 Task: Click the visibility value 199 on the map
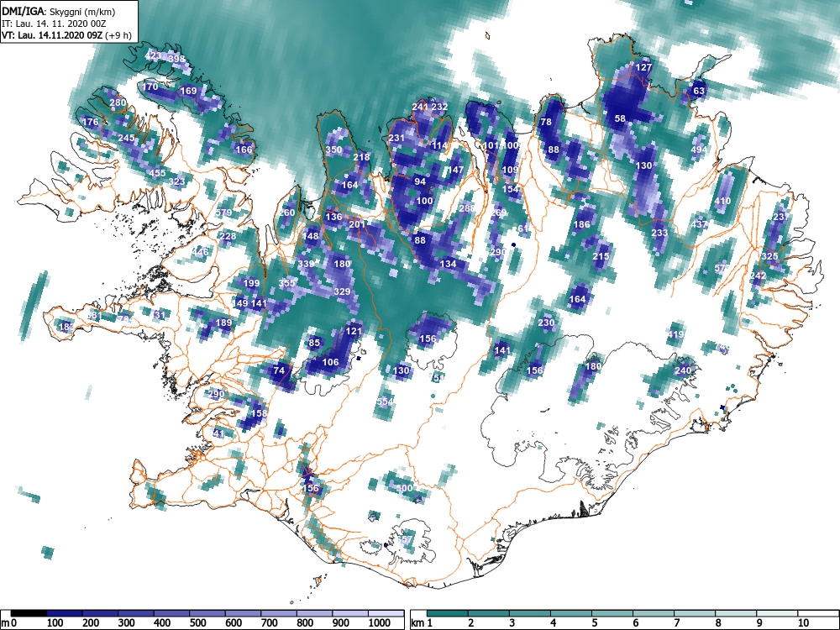click(251, 283)
